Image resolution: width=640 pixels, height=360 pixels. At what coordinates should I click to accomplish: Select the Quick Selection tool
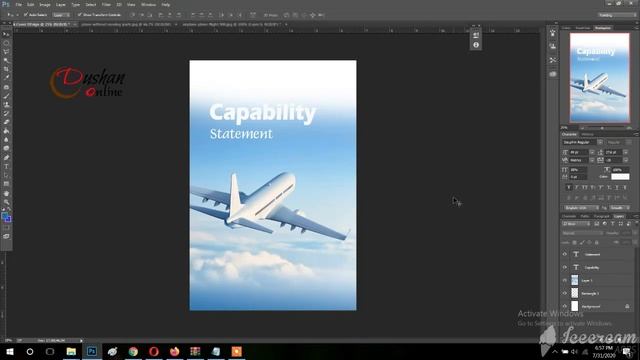[6, 60]
